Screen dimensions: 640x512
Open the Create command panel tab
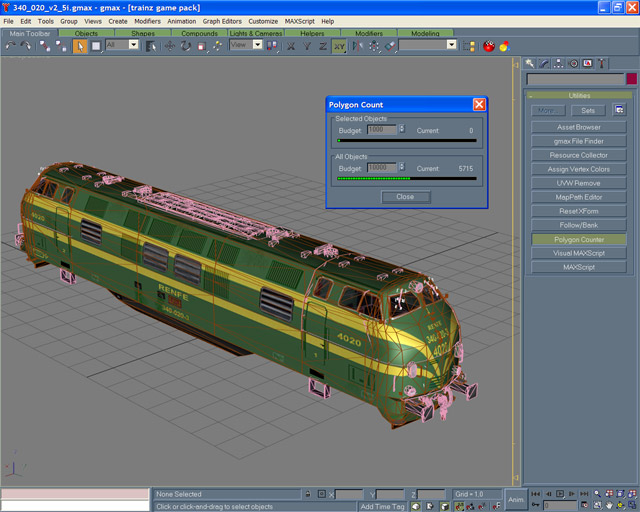click(x=530, y=63)
